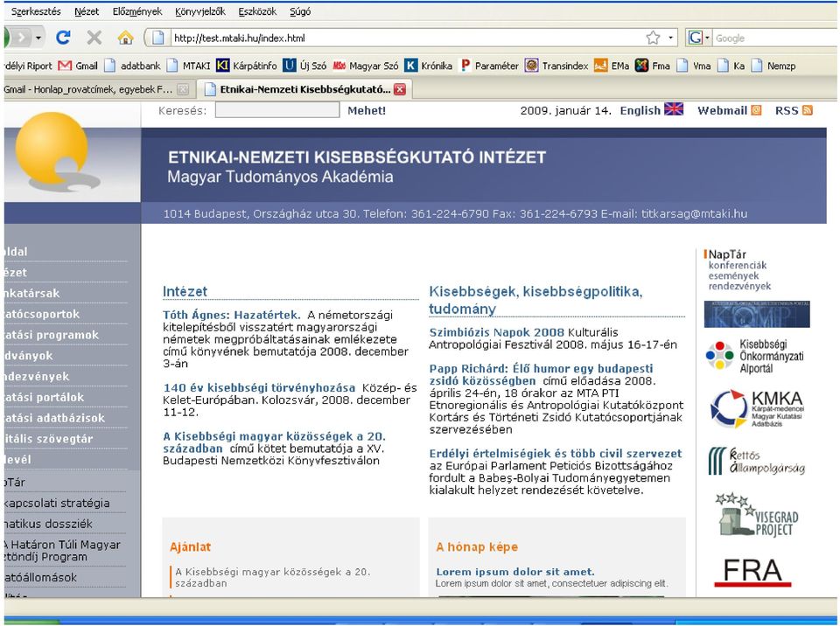840x626 pixels.
Task: Open the Nemzp bookmark
Action: [773, 66]
